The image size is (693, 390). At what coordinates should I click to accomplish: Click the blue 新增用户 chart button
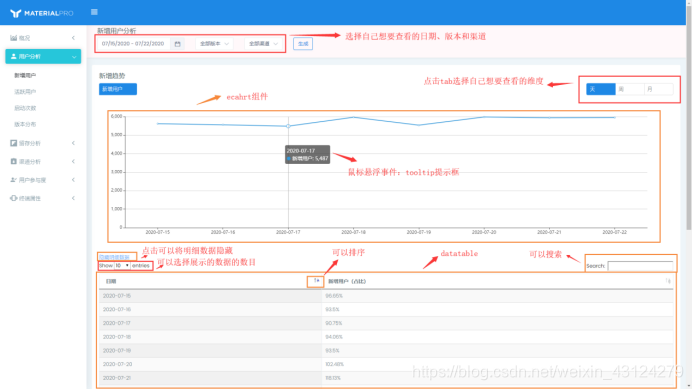coord(118,89)
